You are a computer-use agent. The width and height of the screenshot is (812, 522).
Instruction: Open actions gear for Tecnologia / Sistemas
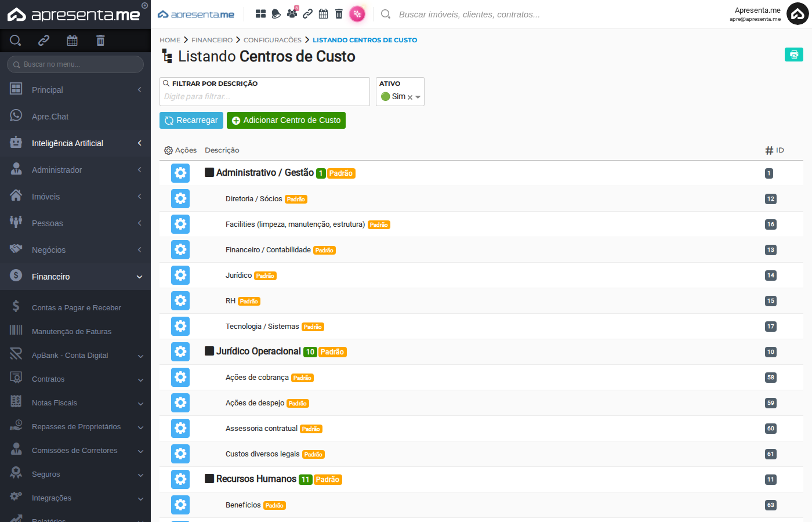pos(180,326)
